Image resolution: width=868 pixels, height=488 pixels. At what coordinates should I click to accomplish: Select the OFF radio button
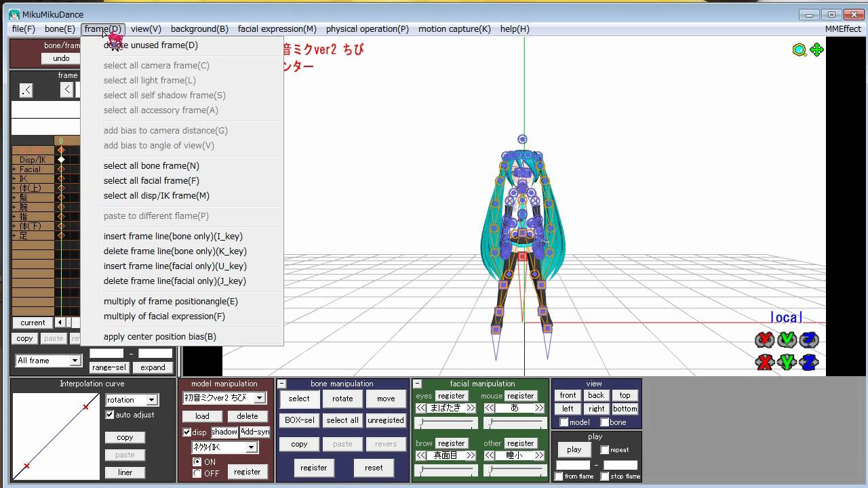click(x=197, y=473)
